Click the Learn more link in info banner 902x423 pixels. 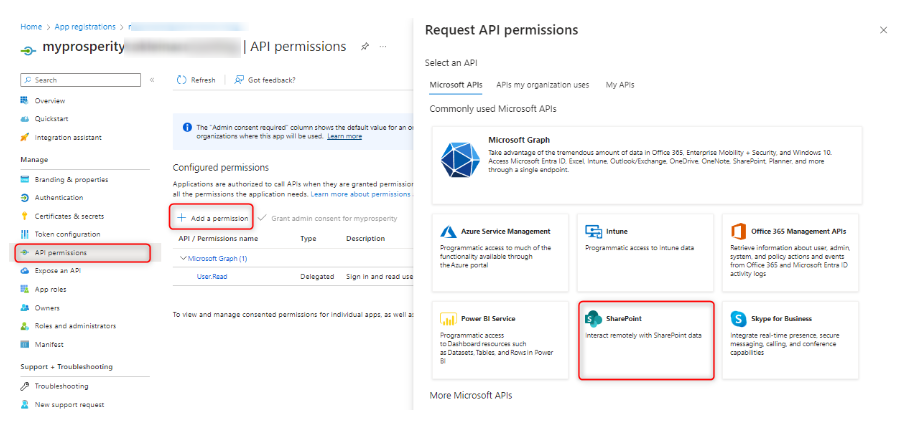[345, 136]
